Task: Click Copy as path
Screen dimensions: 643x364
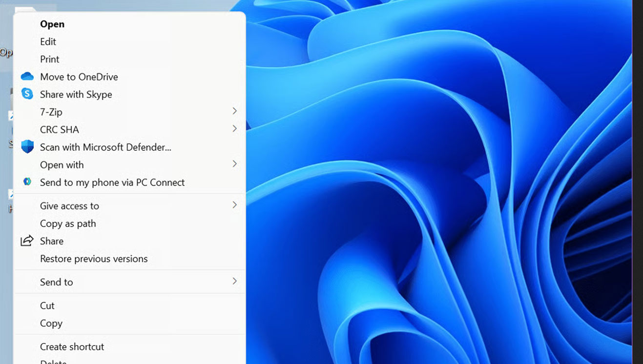Action: (68, 223)
